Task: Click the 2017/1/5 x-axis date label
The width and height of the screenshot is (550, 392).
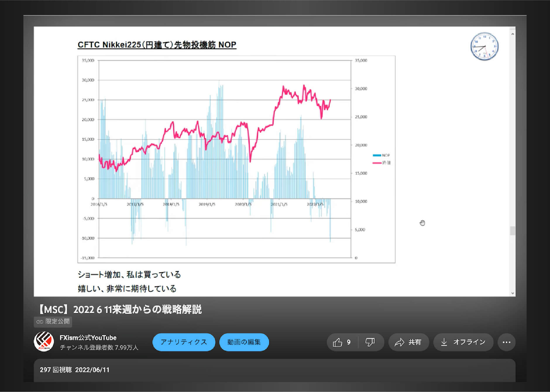Action: 135,204
